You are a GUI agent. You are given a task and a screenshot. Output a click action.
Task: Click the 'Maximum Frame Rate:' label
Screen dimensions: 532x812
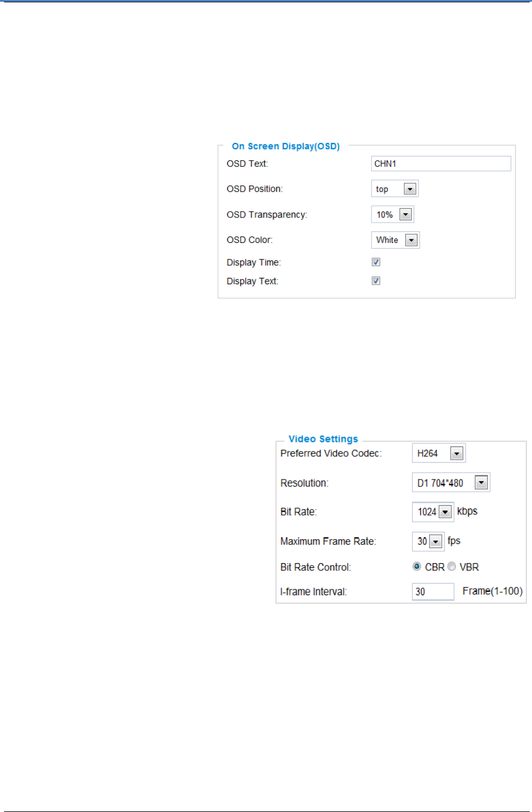click(x=328, y=541)
